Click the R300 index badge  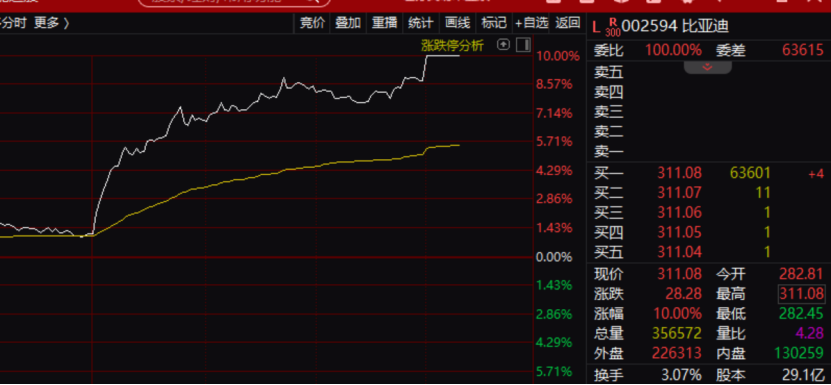pyautogui.click(x=613, y=27)
